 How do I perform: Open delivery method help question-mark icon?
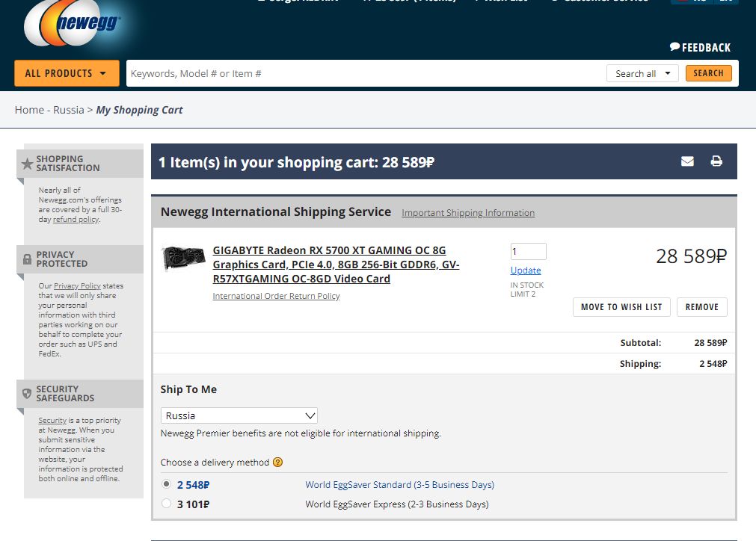click(x=277, y=462)
